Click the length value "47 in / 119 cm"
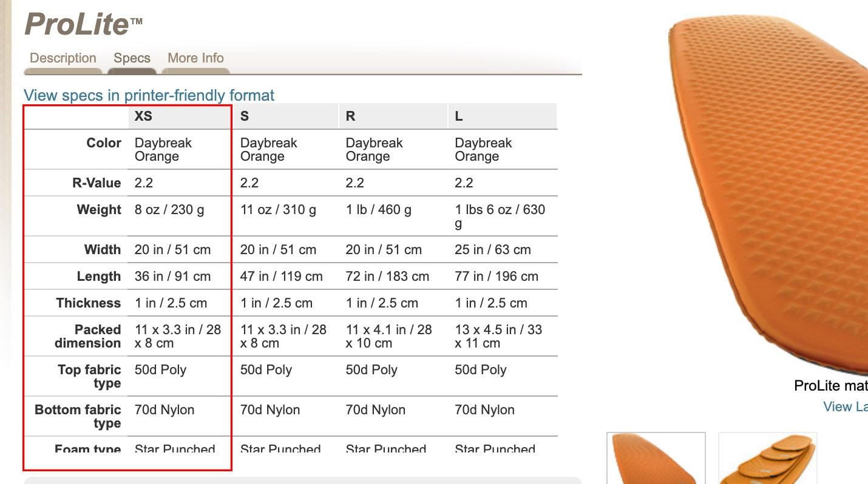Viewport: 868px width, 484px height. pyautogui.click(x=282, y=277)
